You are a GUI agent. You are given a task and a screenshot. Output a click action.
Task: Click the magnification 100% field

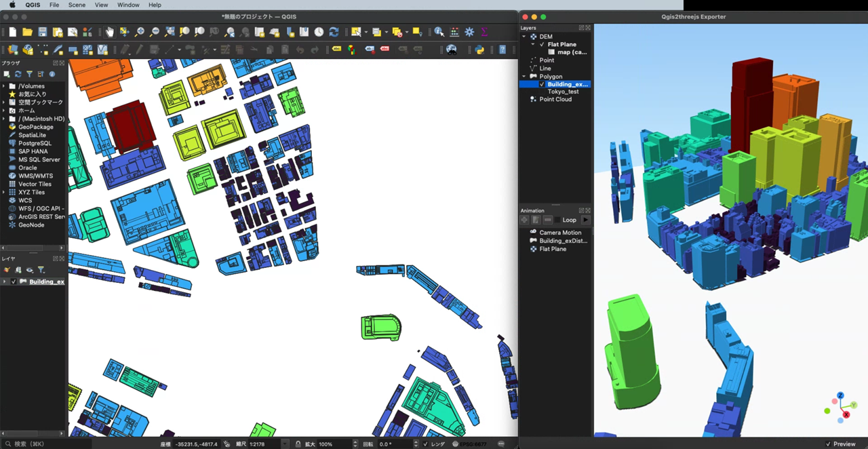pyautogui.click(x=334, y=444)
